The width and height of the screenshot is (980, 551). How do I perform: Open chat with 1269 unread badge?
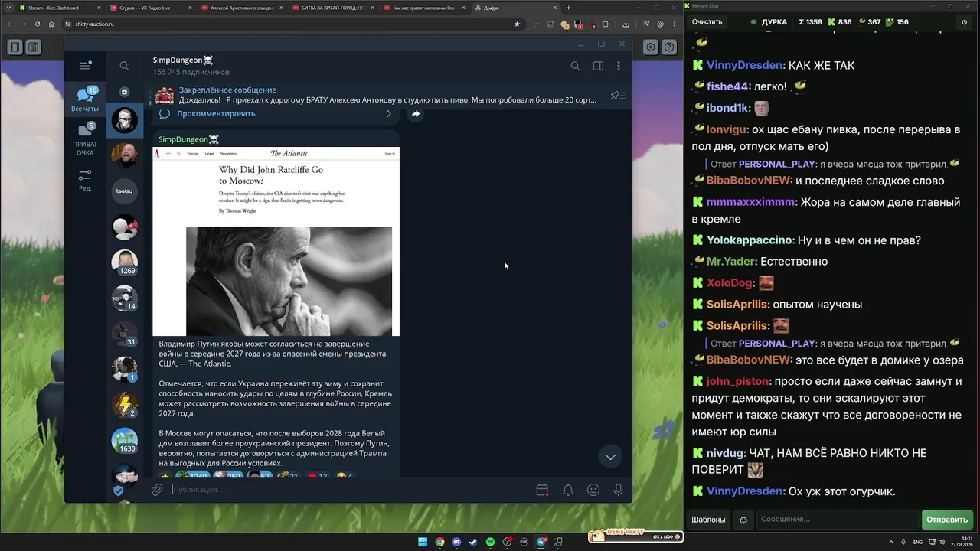coord(124,262)
